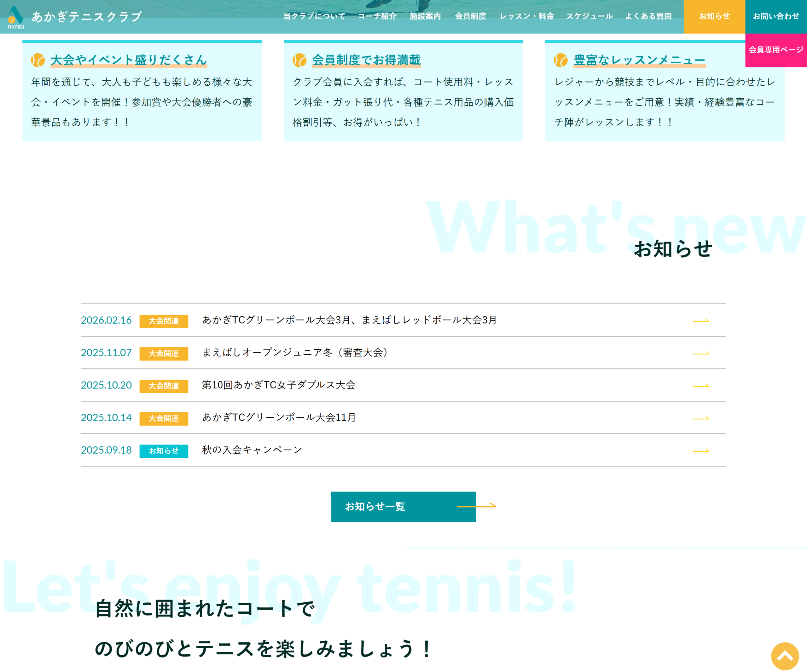Open あかぎTCグリーンボール大会3月 news article
The height and width of the screenshot is (672, 807).
click(x=349, y=320)
